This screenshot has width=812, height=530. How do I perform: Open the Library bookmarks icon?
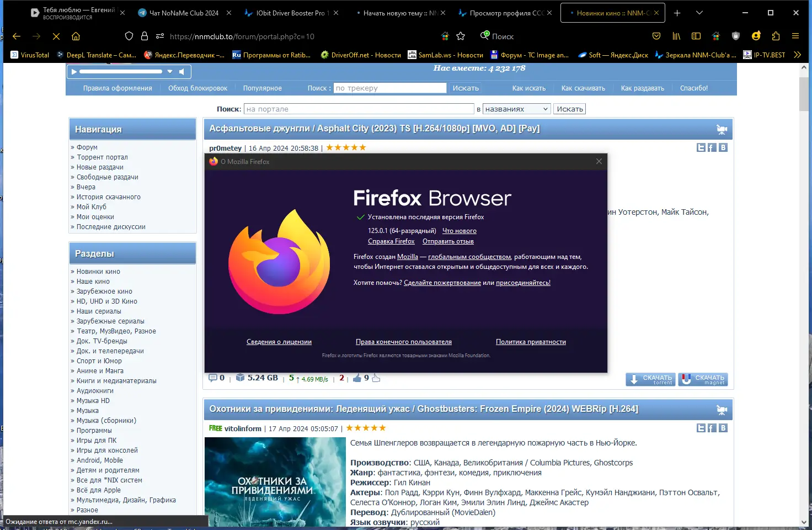(x=676, y=36)
